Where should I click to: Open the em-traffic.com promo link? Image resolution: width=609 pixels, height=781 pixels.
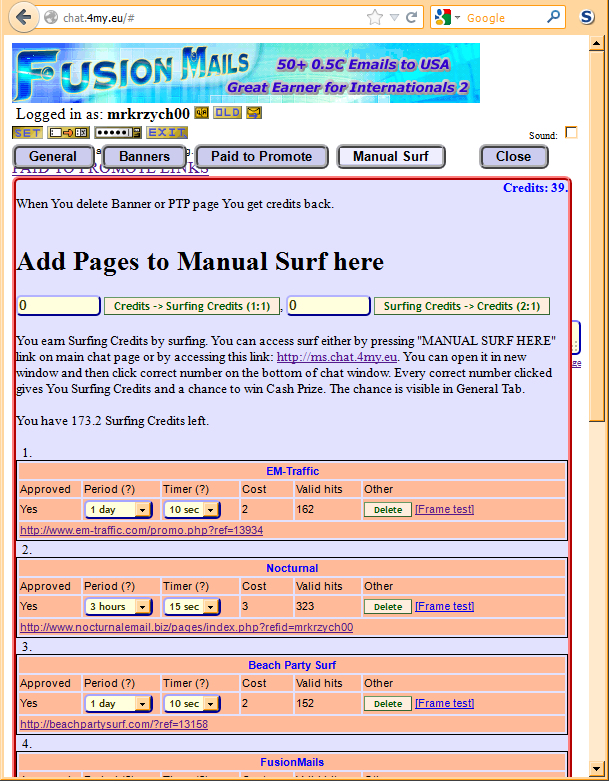141,530
